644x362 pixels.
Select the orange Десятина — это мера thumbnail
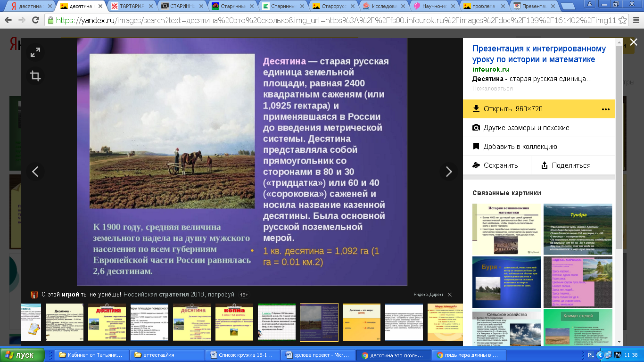[x=362, y=322]
